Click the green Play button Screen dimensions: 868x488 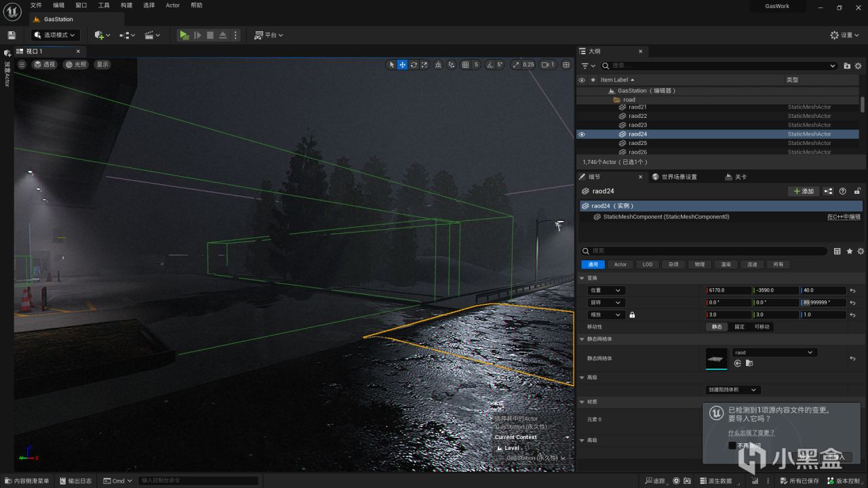pyautogui.click(x=184, y=35)
